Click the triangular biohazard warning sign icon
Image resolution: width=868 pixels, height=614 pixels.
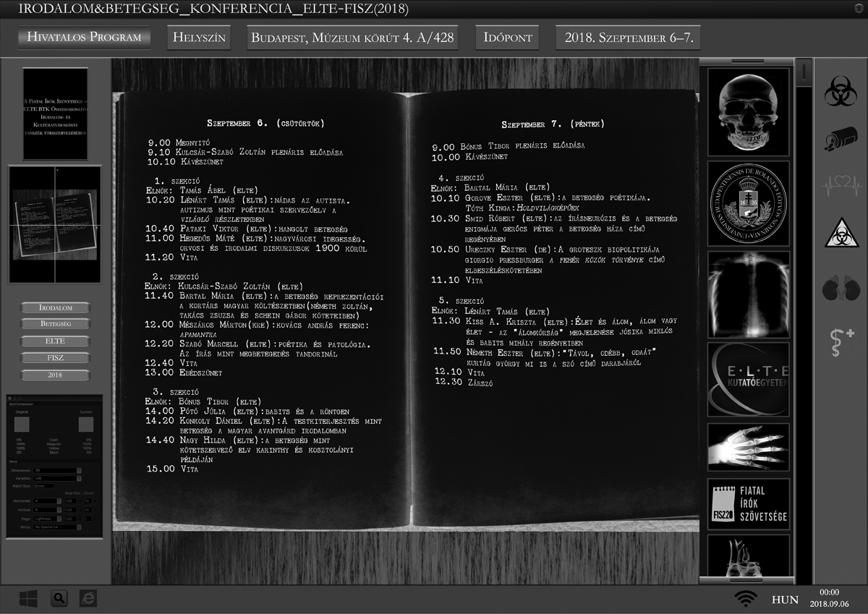pyautogui.click(x=841, y=234)
